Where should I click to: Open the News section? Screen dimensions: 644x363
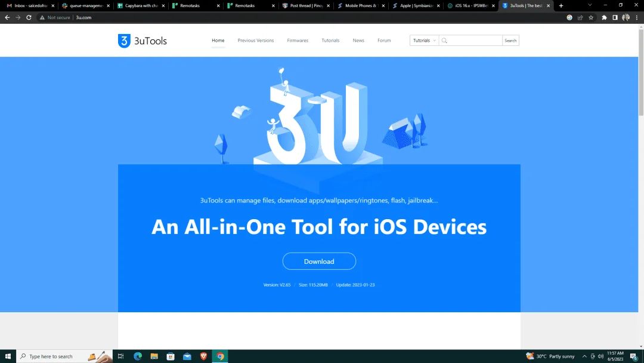coord(358,40)
